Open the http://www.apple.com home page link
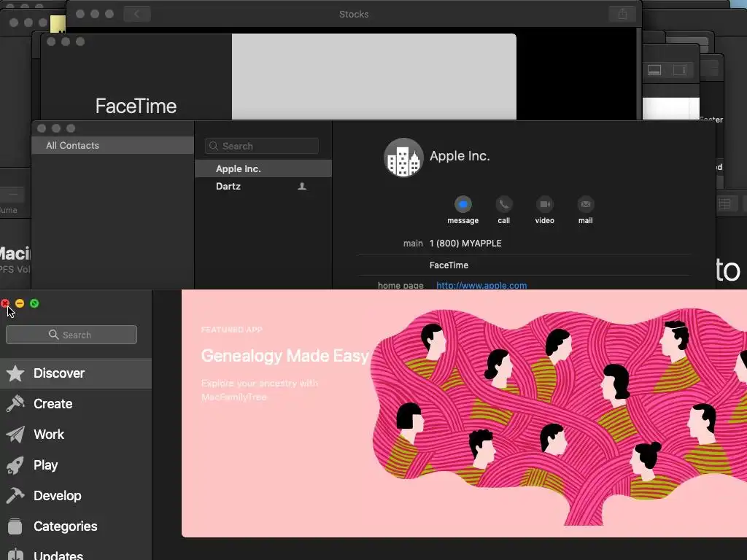 481,285
